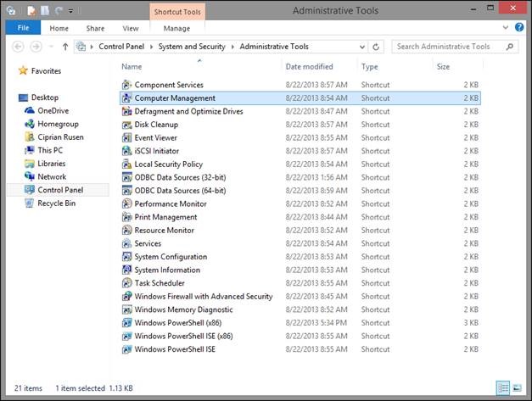Viewport: 532px width, 401px height.
Task: Click the Windows Firewall with Advanced Security icon
Action: [x=127, y=296]
